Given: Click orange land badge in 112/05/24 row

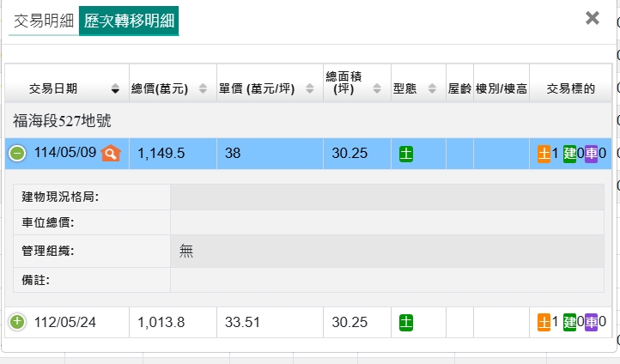Looking at the screenshot, I should [x=544, y=322].
